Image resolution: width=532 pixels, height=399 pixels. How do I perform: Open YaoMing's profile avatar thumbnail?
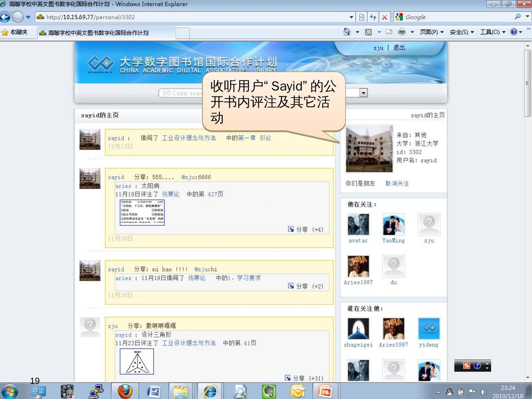[x=393, y=224]
